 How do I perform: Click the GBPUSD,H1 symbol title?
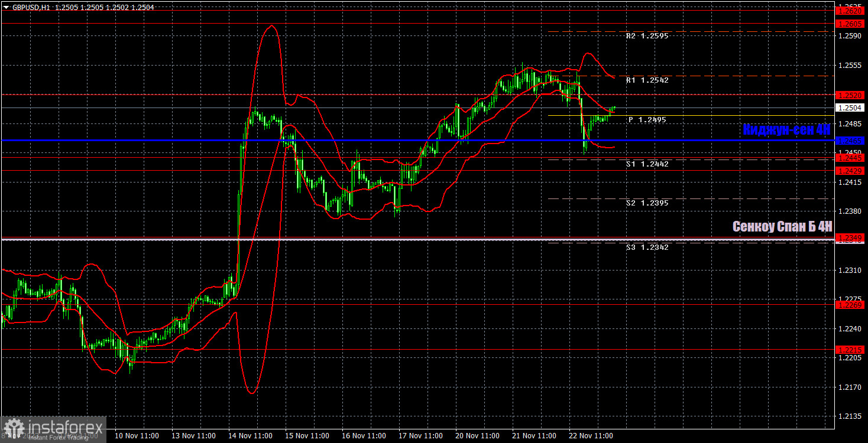pos(31,7)
